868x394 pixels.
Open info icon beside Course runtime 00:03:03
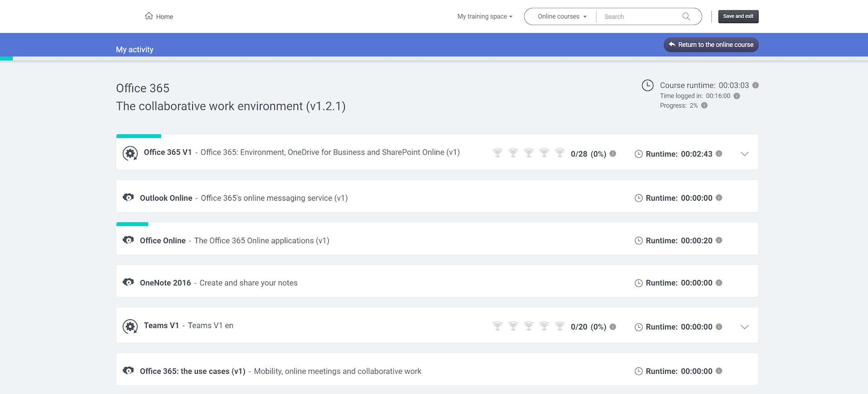point(755,85)
